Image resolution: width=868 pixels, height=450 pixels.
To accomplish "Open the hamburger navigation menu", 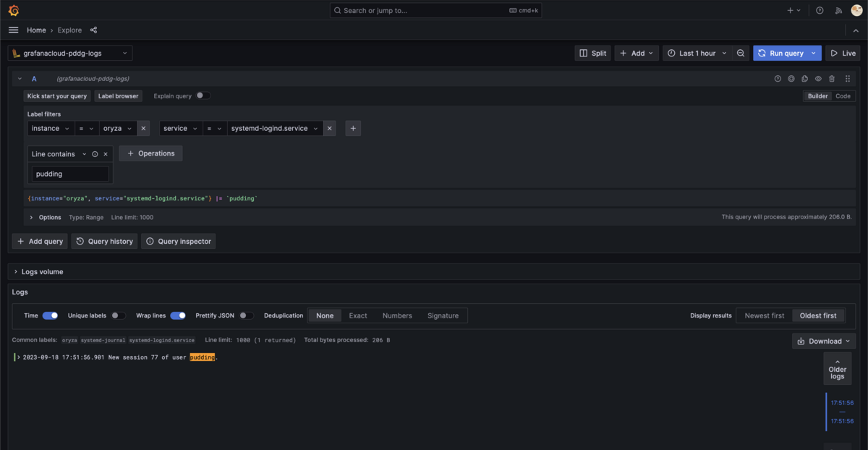I will tap(13, 30).
